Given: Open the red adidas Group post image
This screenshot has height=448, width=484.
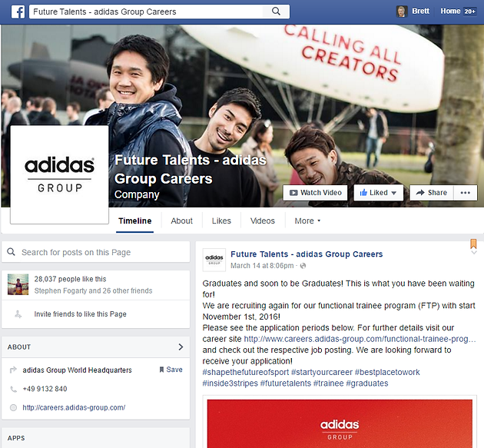Looking at the screenshot, I should tap(340, 423).
